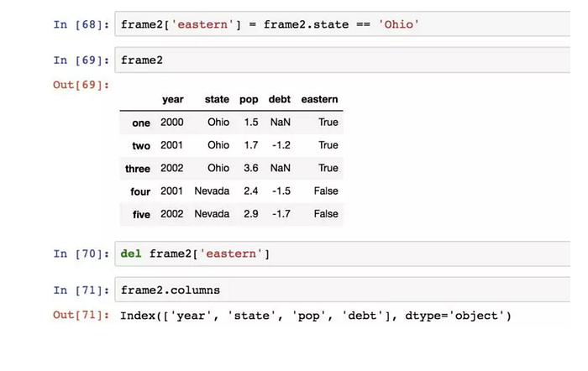Viewport: 588px width, 371px height.
Task: Click NaN debt cell in row three
Action: point(280,168)
